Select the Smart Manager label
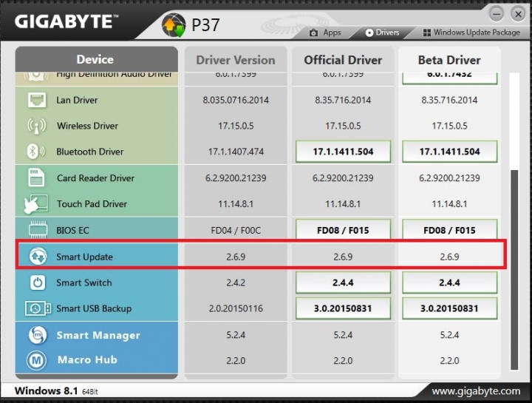 [x=98, y=336]
